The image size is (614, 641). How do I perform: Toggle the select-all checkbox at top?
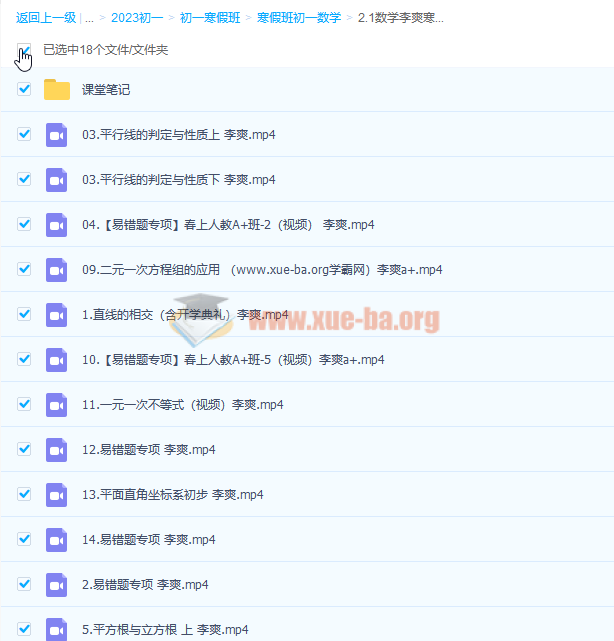tap(24, 49)
